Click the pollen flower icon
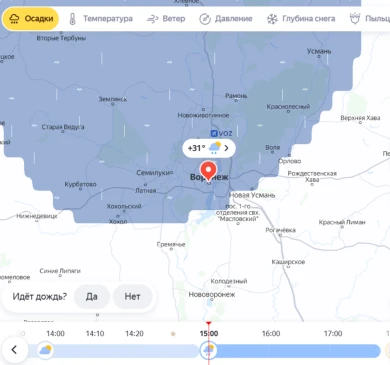The height and width of the screenshot is (365, 390). pyautogui.click(x=355, y=19)
